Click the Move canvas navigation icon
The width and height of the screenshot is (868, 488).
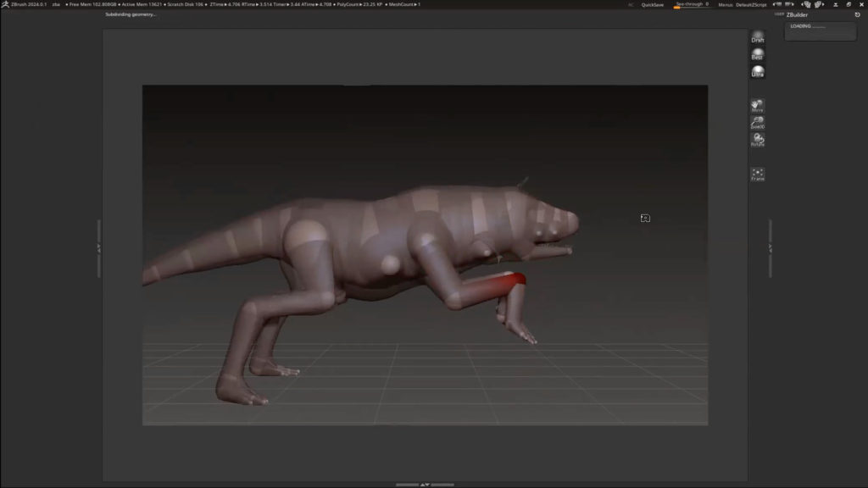pyautogui.click(x=758, y=106)
